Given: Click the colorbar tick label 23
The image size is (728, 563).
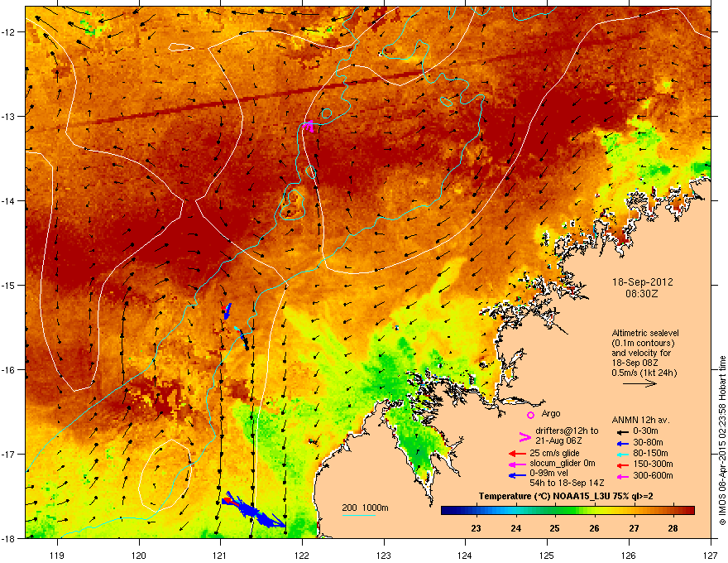Looking at the screenshot, I should pos(476,528).
